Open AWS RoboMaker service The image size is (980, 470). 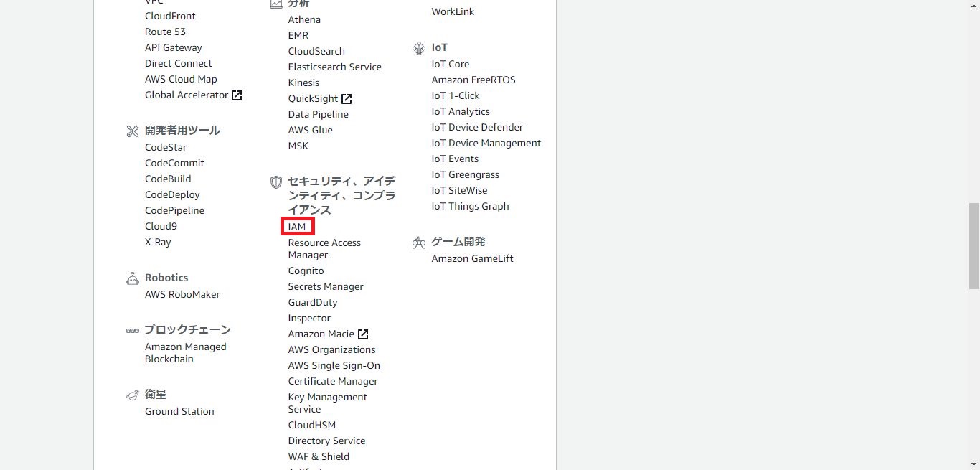click(x=182, y=294)
